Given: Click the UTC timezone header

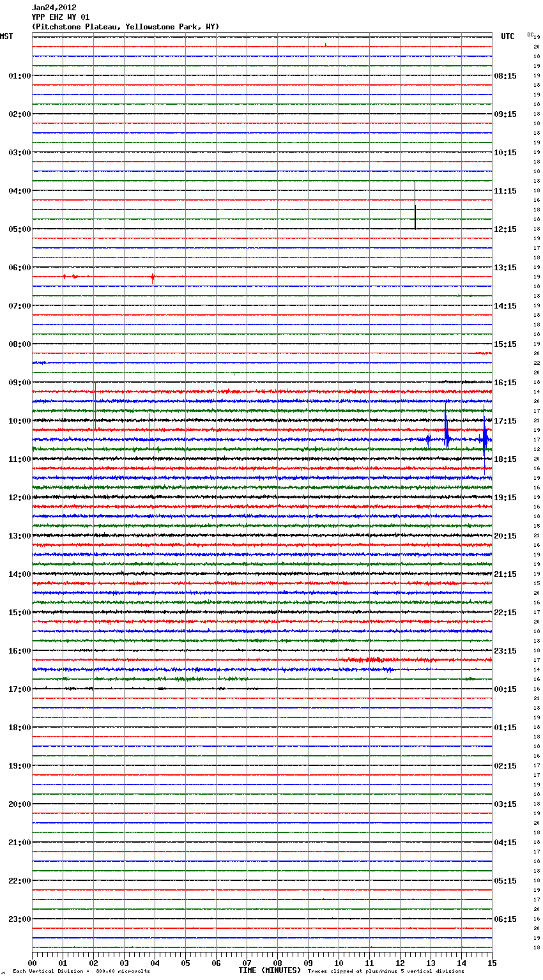Looking at the screenshot, I should click(x=508, y=36).
